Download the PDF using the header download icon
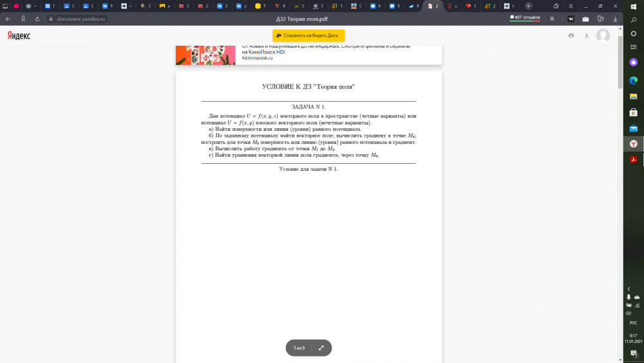The width and height of the screenshot is (644, 363). pyautogui.click(x=587, y=35)
